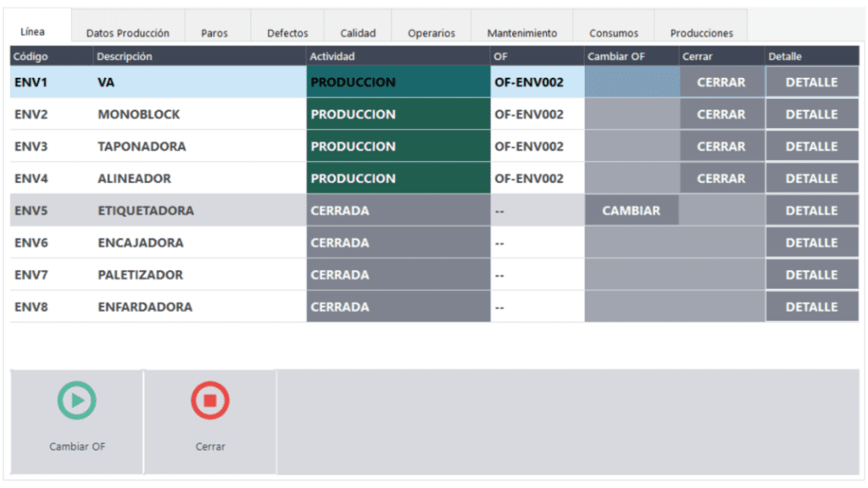Screen dimensions: 868x488
Task: Show DETALLE for PALETIZADOR
Action: (811, 274)
